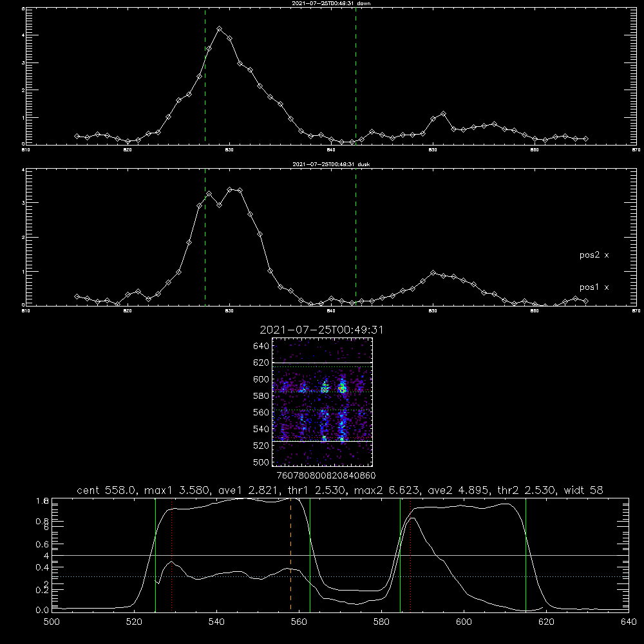Click the heatmap x-axis label string '760780800820840860'
The height and width of the screenshot is (644, 644).
(327, 476)
